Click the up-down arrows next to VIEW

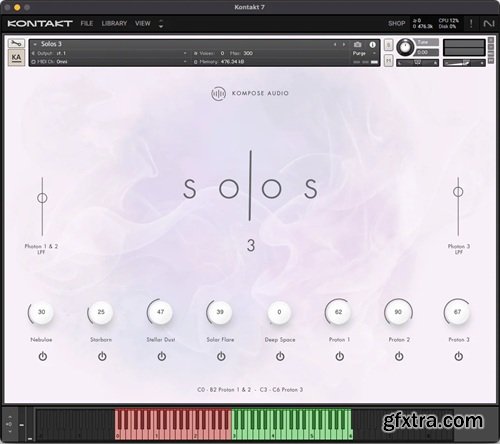pos(161,23)
